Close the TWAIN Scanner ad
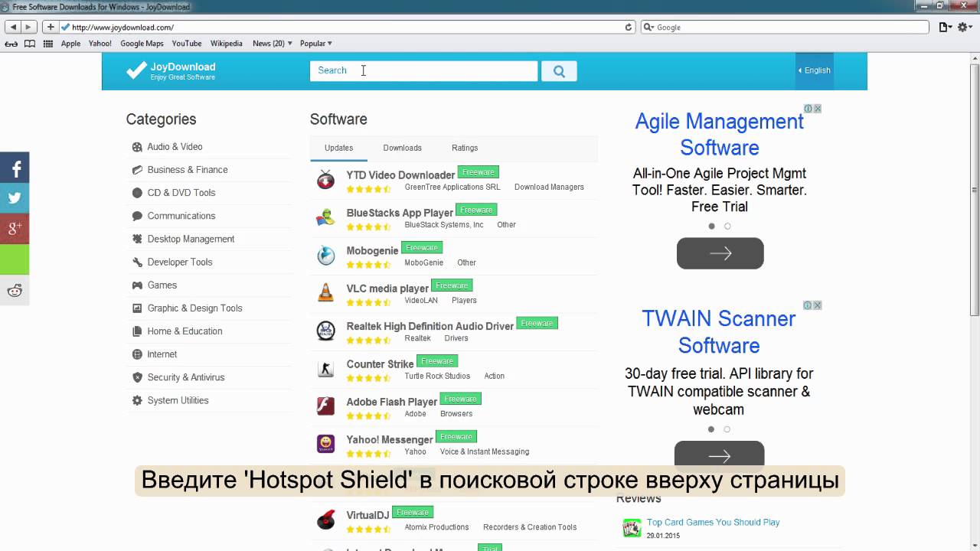Screen dimensions: 980x551 (818, 305)
